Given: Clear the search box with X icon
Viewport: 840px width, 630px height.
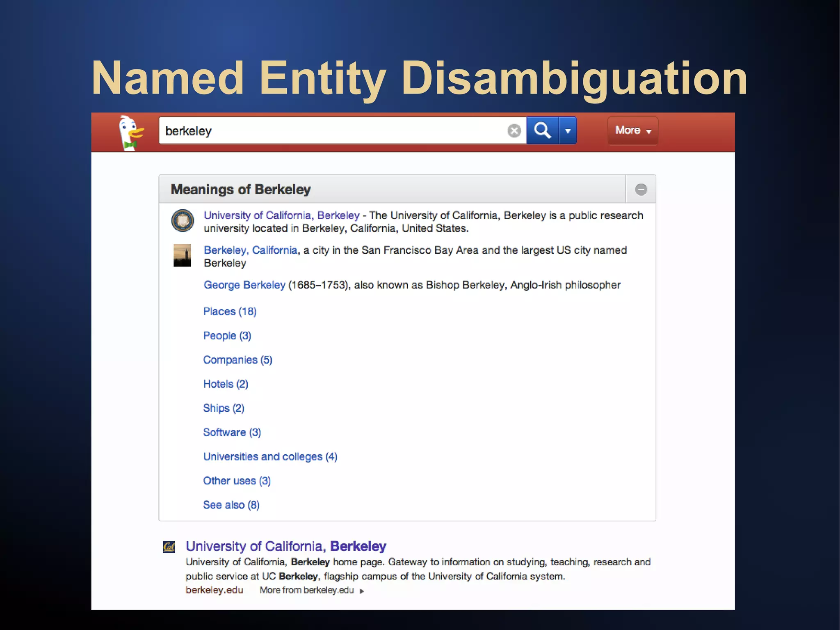Looking at the screenshot, I should [514, 131].
